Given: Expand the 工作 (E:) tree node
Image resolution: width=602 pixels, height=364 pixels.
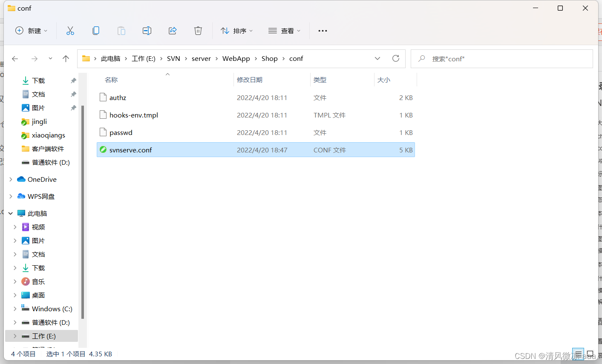Looking at the screenshot, I should [15, 336].
